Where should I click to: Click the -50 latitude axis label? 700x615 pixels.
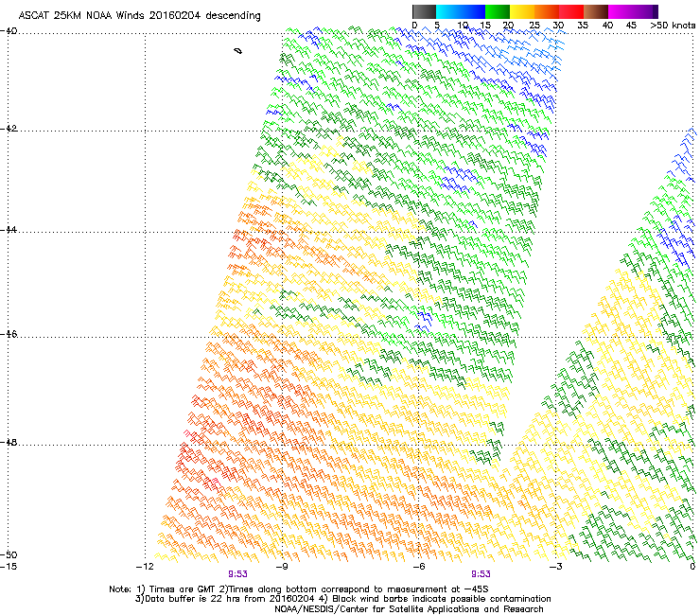tap(9, 554)
